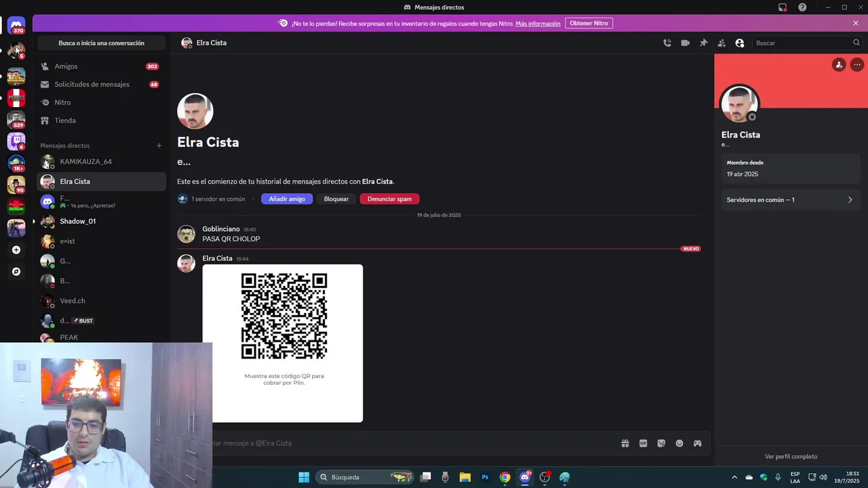868x488 pixels.
Task: Toggle user profile panel icon
Action: tap(740, 43)
